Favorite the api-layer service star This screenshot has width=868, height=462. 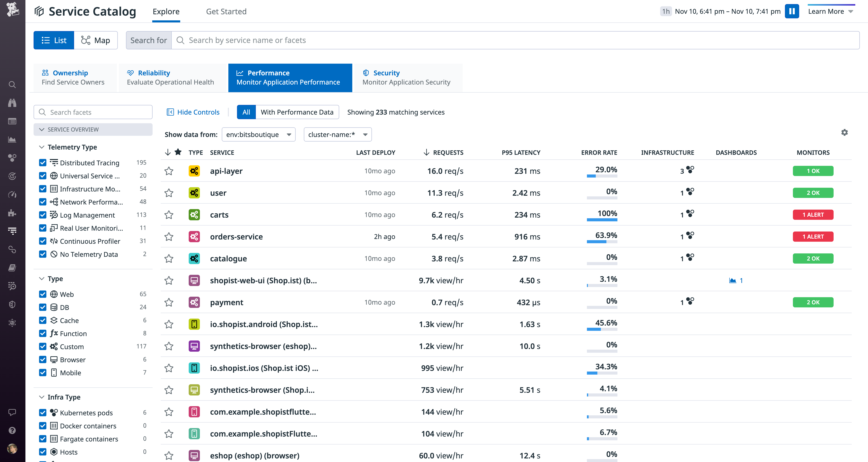169,171
